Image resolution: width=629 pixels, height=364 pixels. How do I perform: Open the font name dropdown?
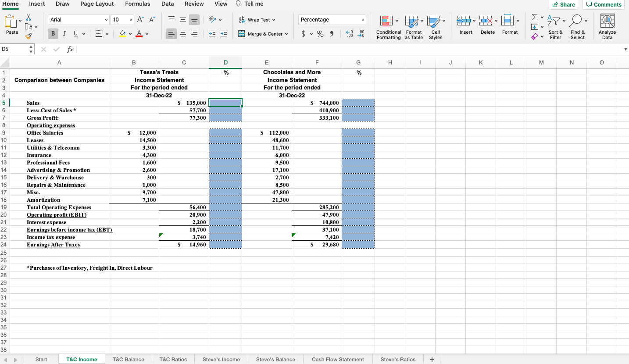[x=106, y=19]
